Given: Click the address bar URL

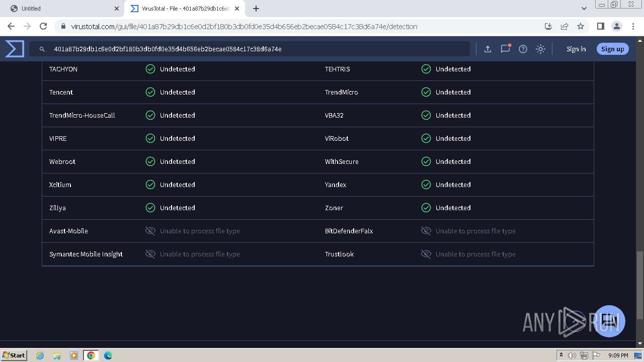Looking at the screenshot, I should 244,27.
